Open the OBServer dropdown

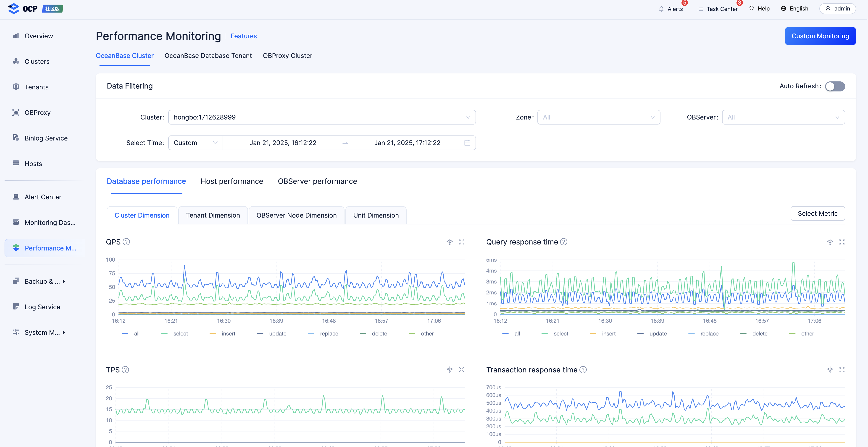tap(783, 117)
